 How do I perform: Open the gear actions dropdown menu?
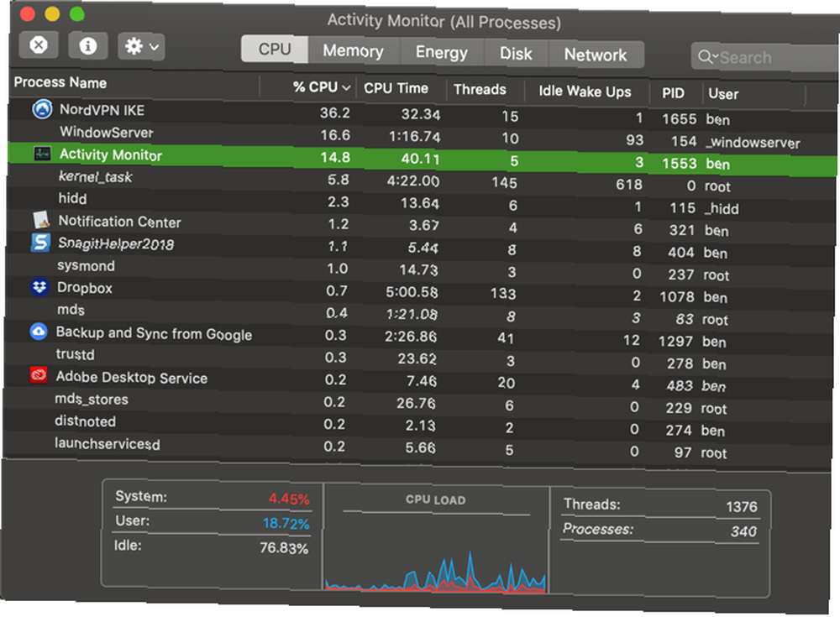coord(141,47)
